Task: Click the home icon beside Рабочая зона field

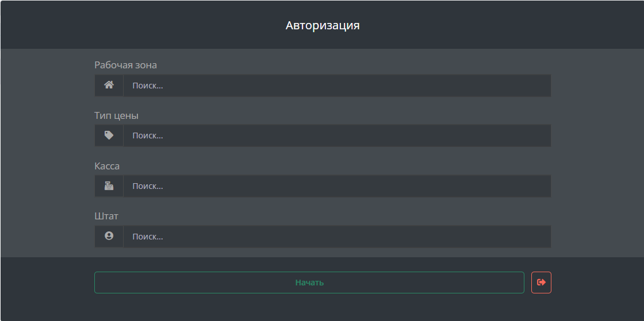Action: click(x=109, y=85)
